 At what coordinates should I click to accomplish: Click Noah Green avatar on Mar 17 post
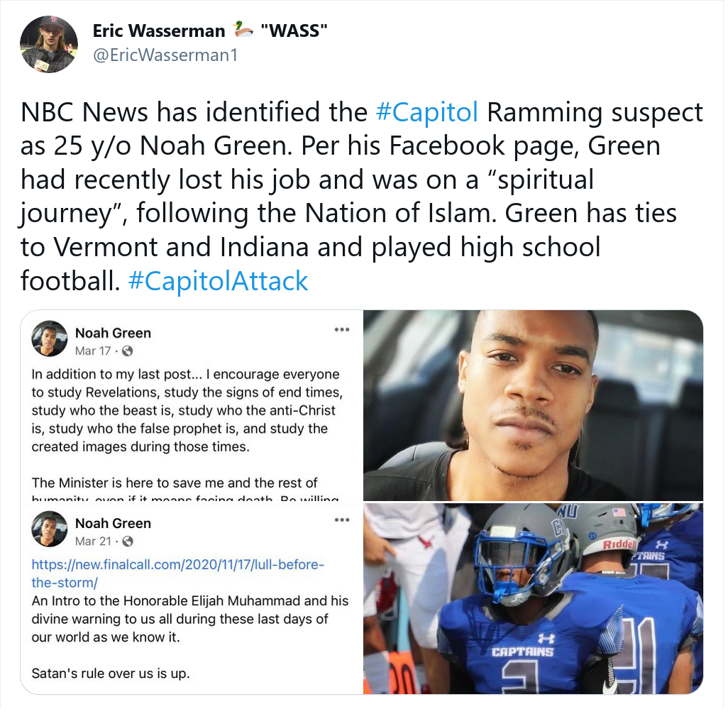(49, 339)
